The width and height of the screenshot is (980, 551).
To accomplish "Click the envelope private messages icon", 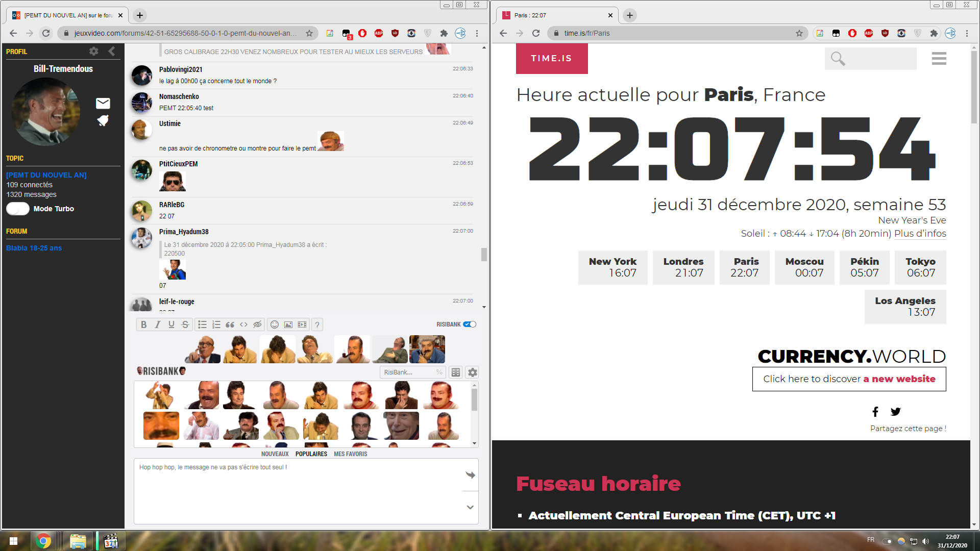I will pyautogui.click(x=103, y=104).
